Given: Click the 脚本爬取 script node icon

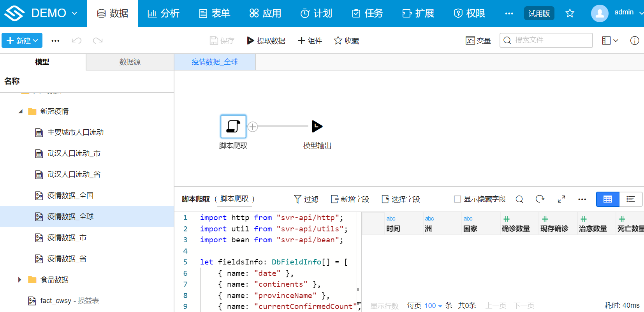Looking at the screenshot, I should (233, 126).
